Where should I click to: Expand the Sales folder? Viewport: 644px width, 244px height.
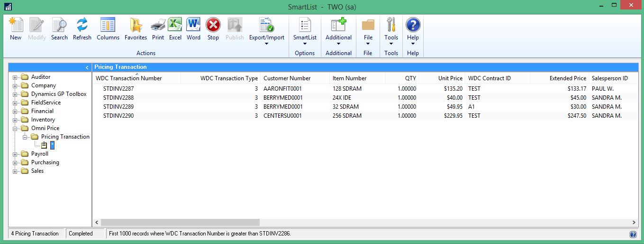pyautogui.click(x=15, y=171)
